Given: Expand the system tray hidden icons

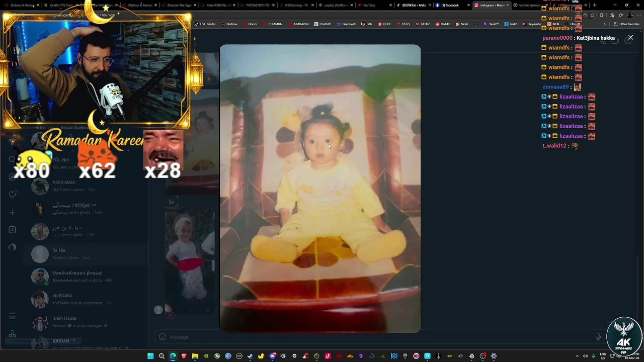Looking at the screenshot, I should tap(577, 356).
